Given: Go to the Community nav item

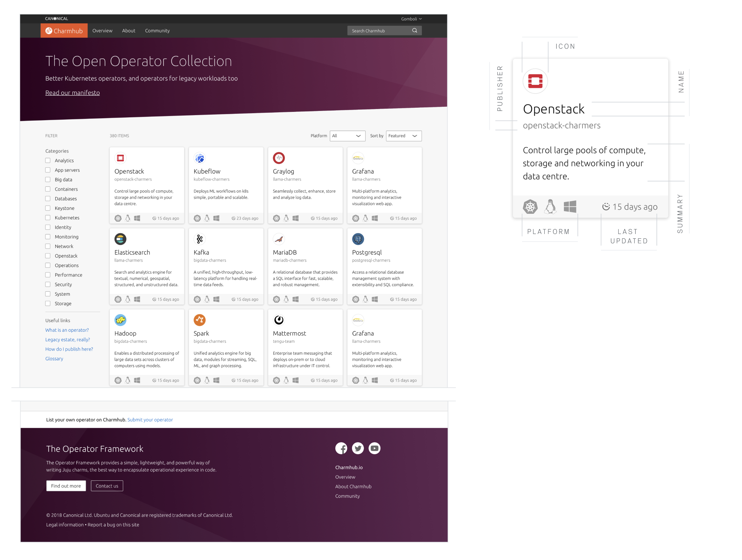Looking at the screenshot, I should pyautogui.click(x=157, y=31).
